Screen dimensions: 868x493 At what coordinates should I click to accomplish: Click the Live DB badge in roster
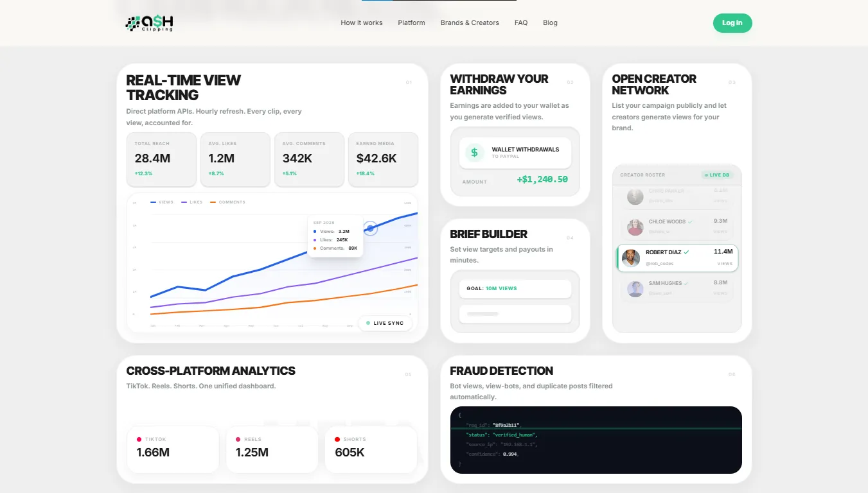click(x=717, y=175)
